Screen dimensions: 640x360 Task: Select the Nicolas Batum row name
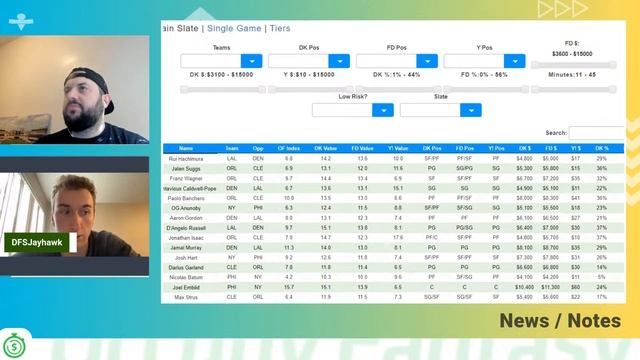click(186, 278)
